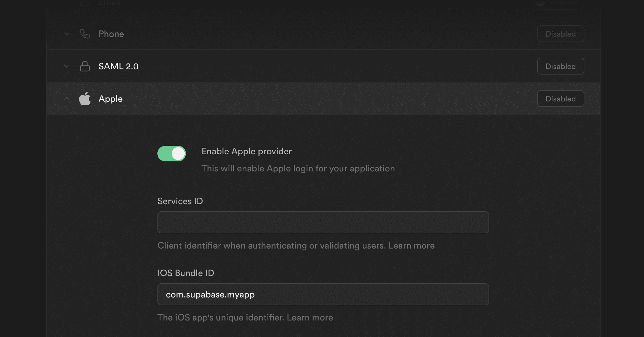This screenshot has height=337, width=644.
Task: Focus the empty Services ID field
Action: [x=323, y=222]
